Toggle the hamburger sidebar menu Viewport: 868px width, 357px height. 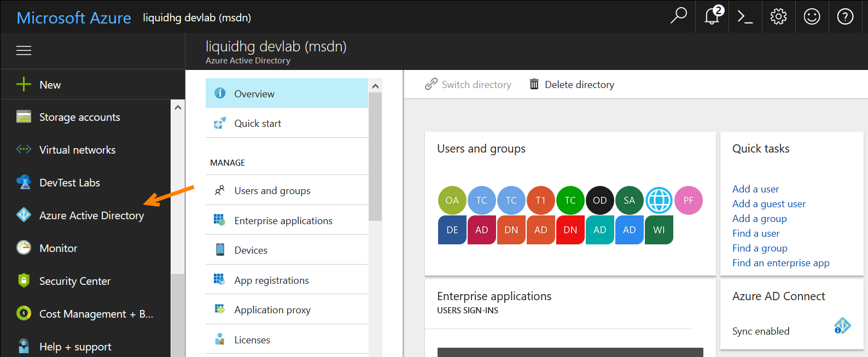[x=24, y=51]
